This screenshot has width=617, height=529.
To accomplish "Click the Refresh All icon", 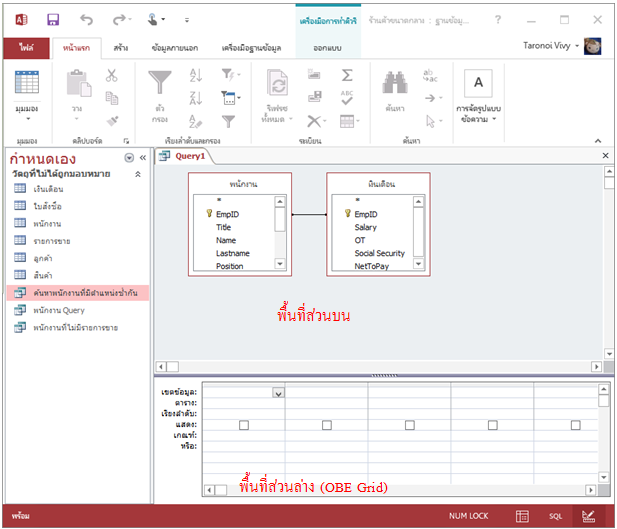I will click(x=277, y=83).
